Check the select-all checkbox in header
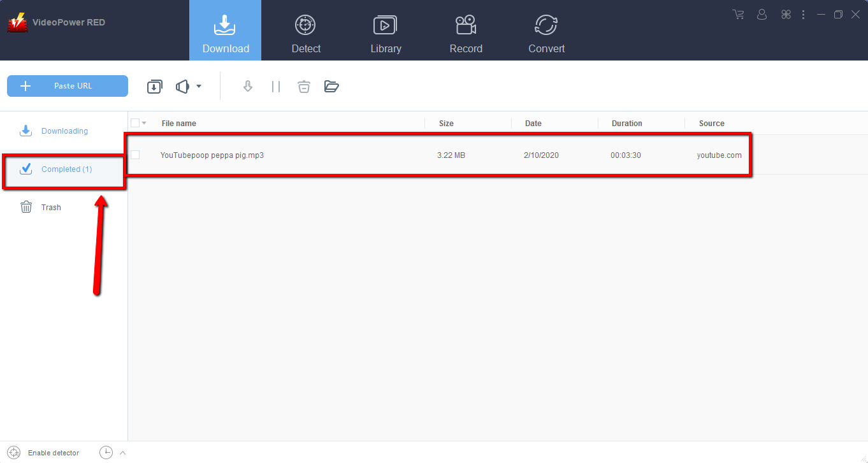The width and height of the screenshot is (868, 463). click(136, 122)
